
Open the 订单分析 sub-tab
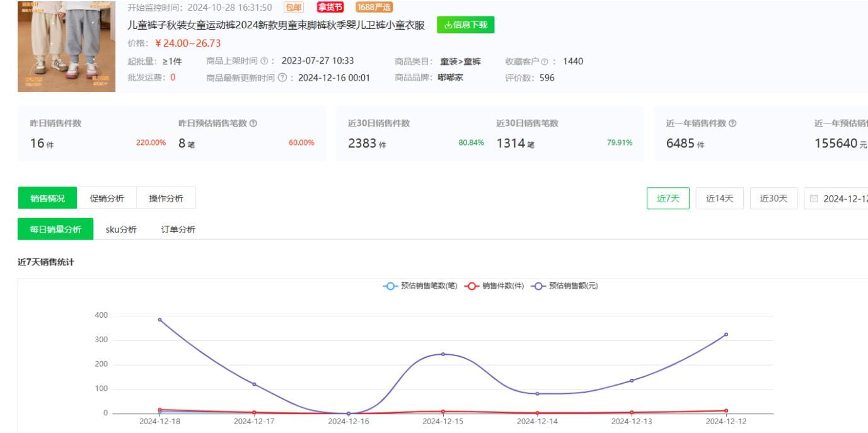178,229
